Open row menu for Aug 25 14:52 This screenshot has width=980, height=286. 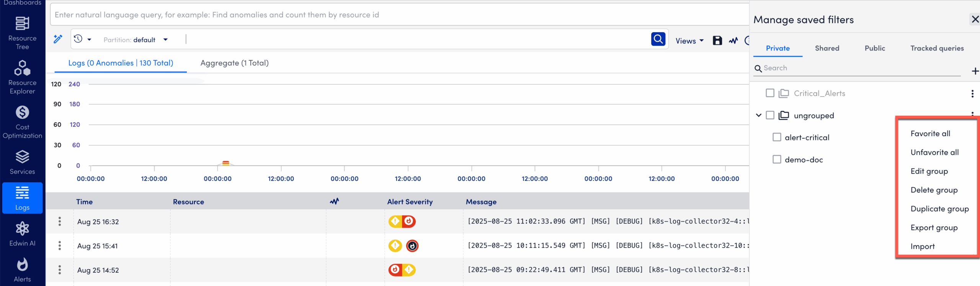coord(60,270)
